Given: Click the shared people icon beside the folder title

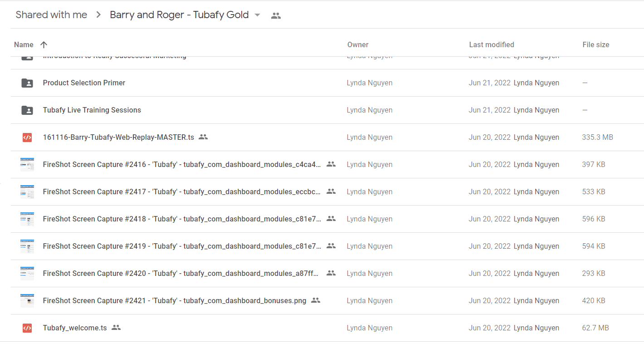Looking at the screenshot, I should point(276,15).
